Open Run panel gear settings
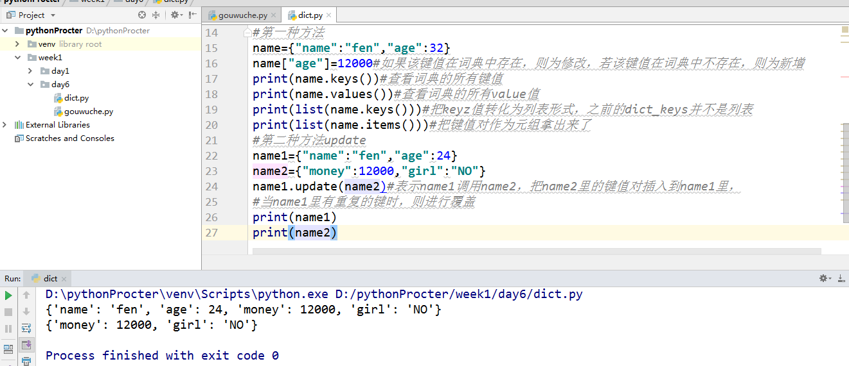 click(x=824, y=278)
